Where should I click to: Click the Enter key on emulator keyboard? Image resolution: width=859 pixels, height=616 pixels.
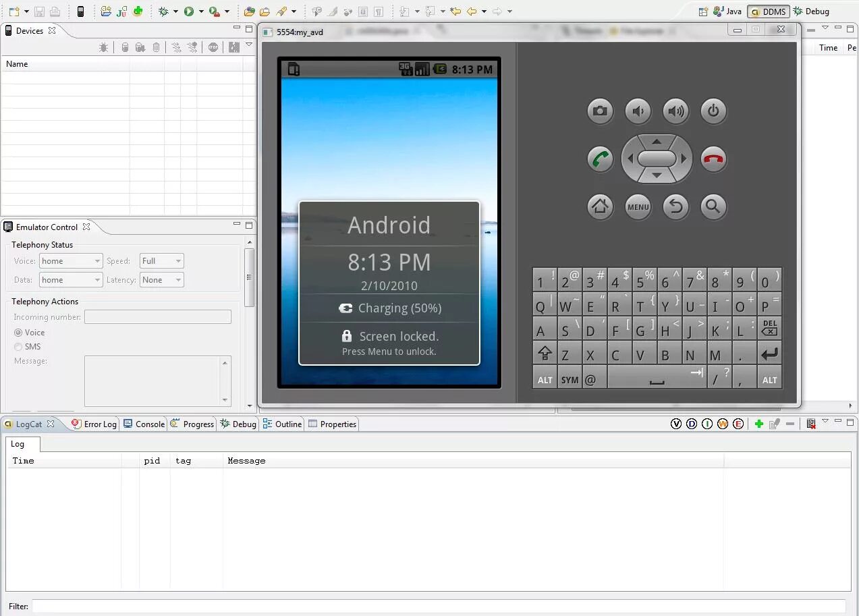coord(769,353)
